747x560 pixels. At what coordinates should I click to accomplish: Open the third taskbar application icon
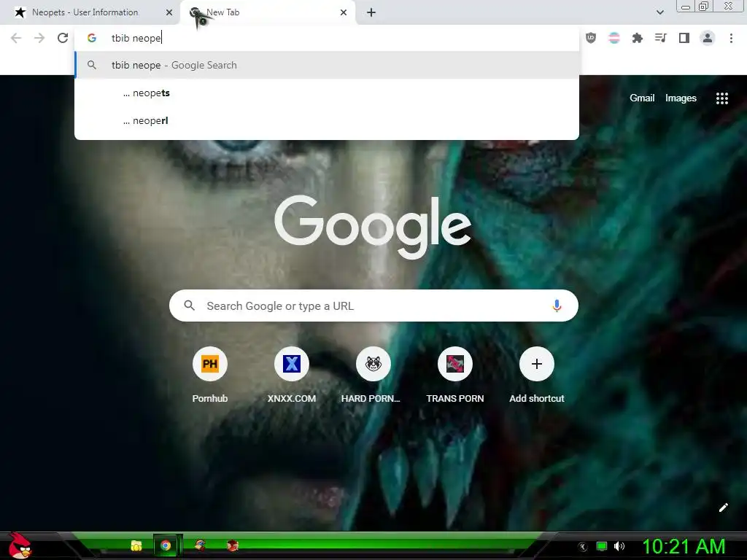click(200, 545)
